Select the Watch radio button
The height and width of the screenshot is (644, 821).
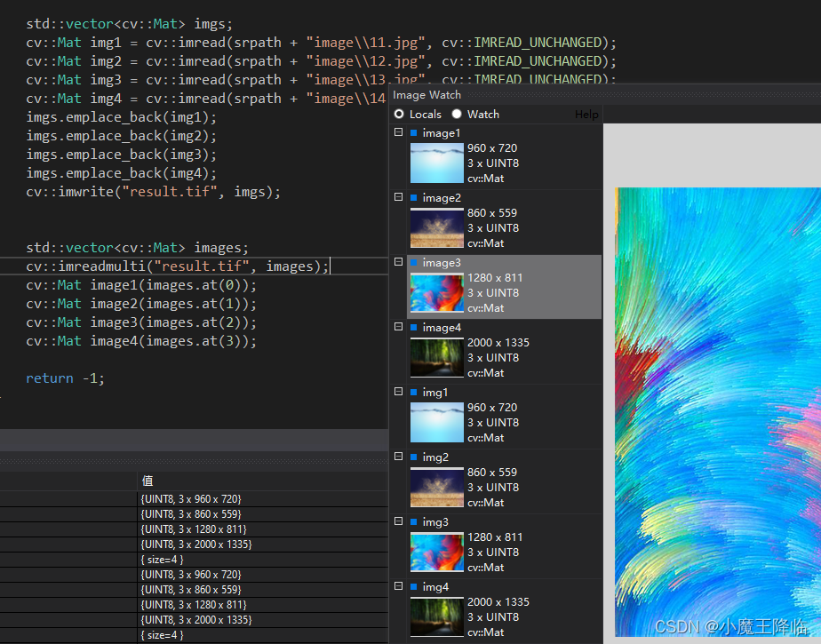click(456, 114)
